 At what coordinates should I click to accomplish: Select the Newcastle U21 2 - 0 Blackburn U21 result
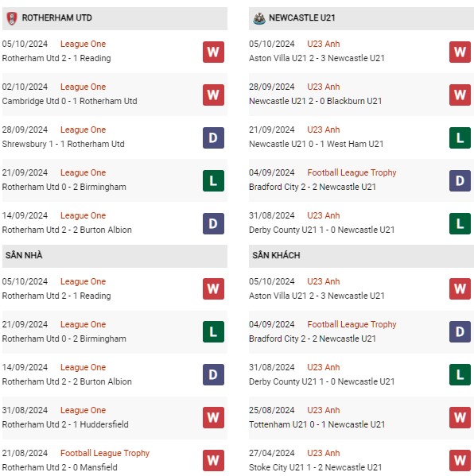315,101
